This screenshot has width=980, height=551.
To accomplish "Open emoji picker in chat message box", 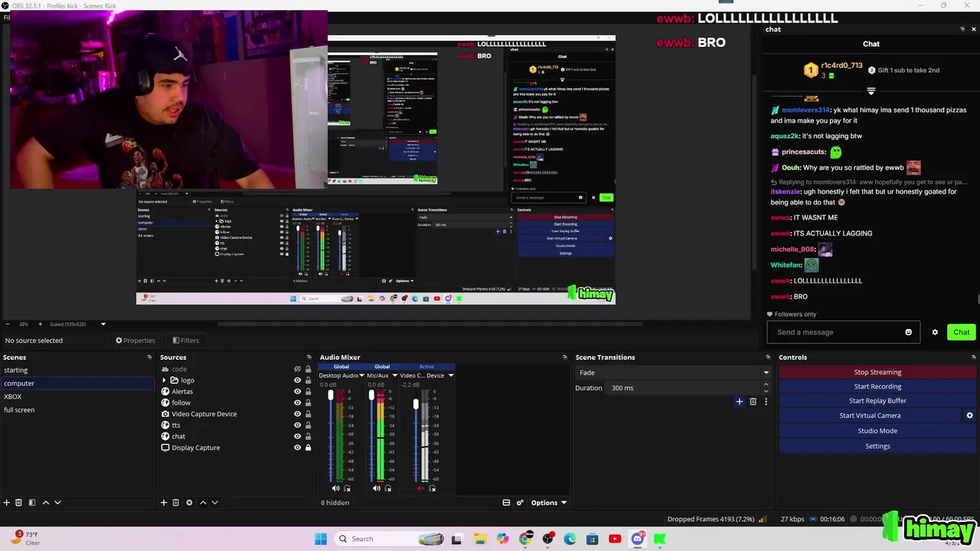I will (x=909, y=332).
